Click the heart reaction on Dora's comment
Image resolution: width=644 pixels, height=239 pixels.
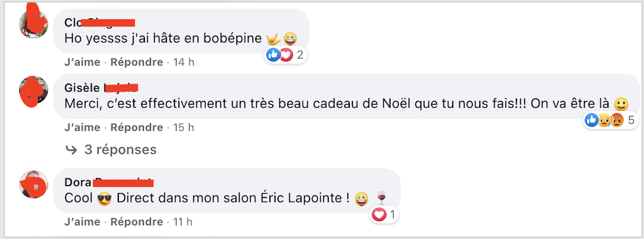379,214
